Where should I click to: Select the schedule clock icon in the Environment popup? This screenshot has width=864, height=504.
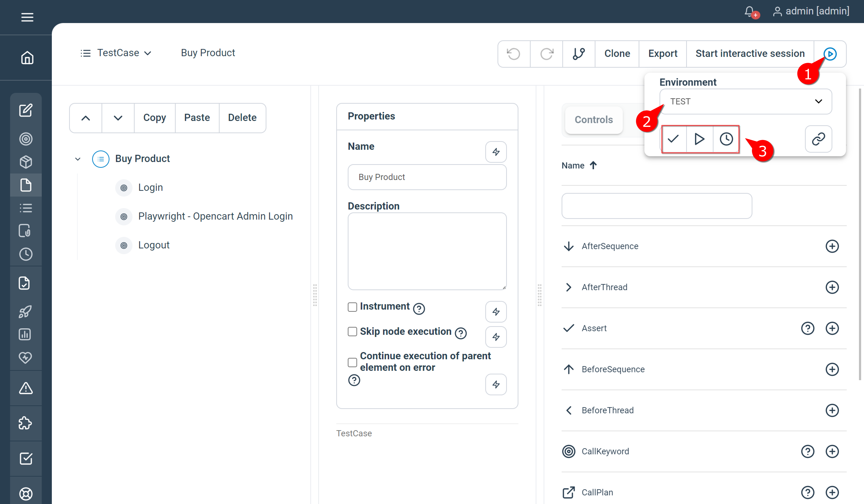(726, 139)
